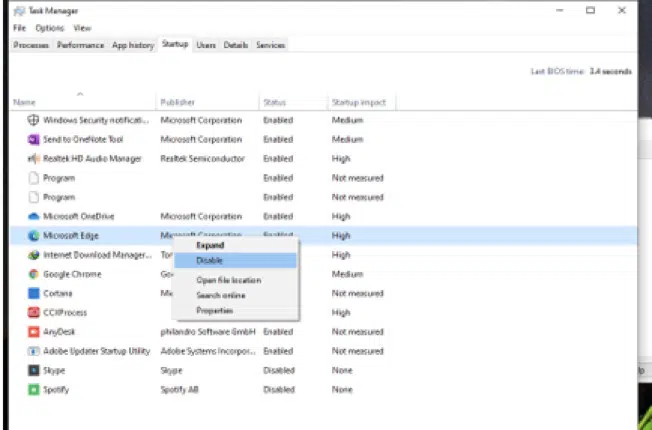Click Search online in context menu
652x430 pixels.
(x=220, y=295)
